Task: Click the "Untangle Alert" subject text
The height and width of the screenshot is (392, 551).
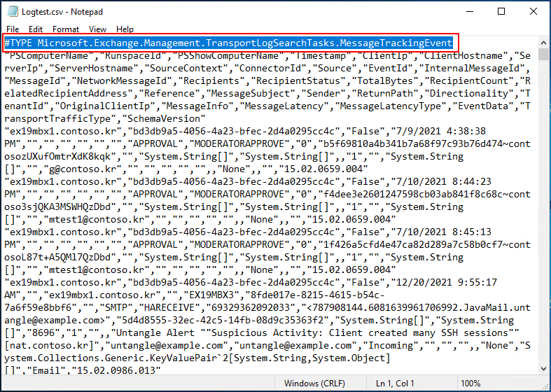Action: [x=155, y=332]
